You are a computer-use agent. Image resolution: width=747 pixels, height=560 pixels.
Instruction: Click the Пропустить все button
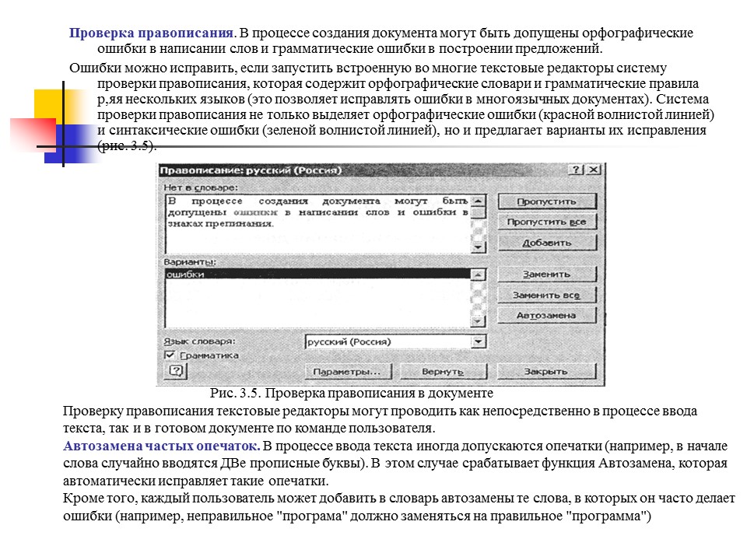click(549, 221)
